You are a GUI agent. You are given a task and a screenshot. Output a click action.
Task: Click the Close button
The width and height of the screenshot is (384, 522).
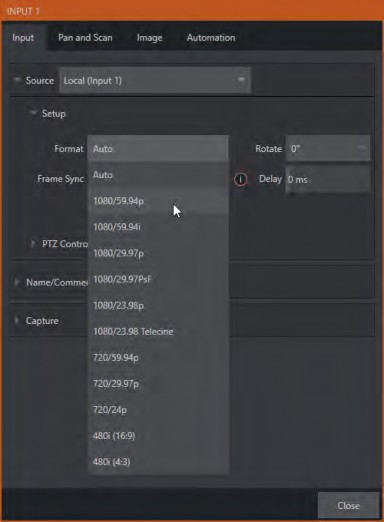pos(348,505)
